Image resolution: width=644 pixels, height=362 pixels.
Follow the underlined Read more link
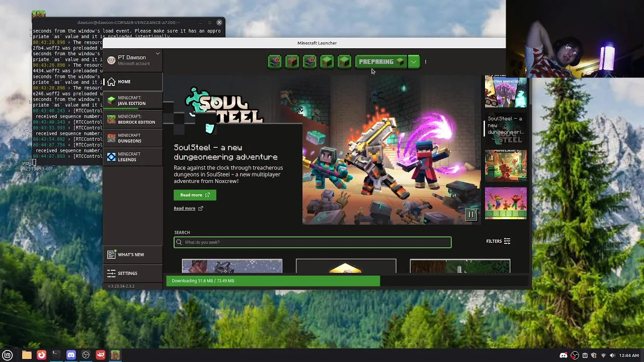(188, 208)
